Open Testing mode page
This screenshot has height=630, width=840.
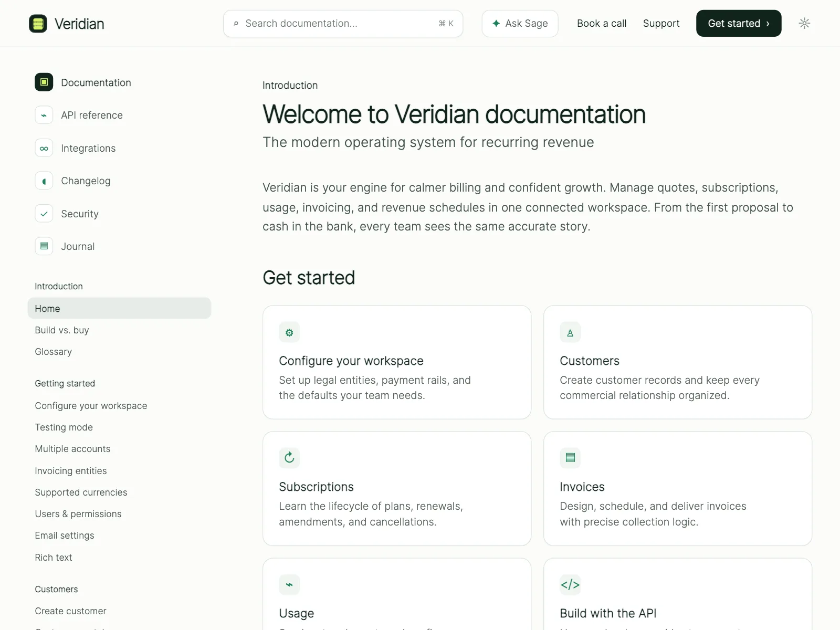pos(64,427)
